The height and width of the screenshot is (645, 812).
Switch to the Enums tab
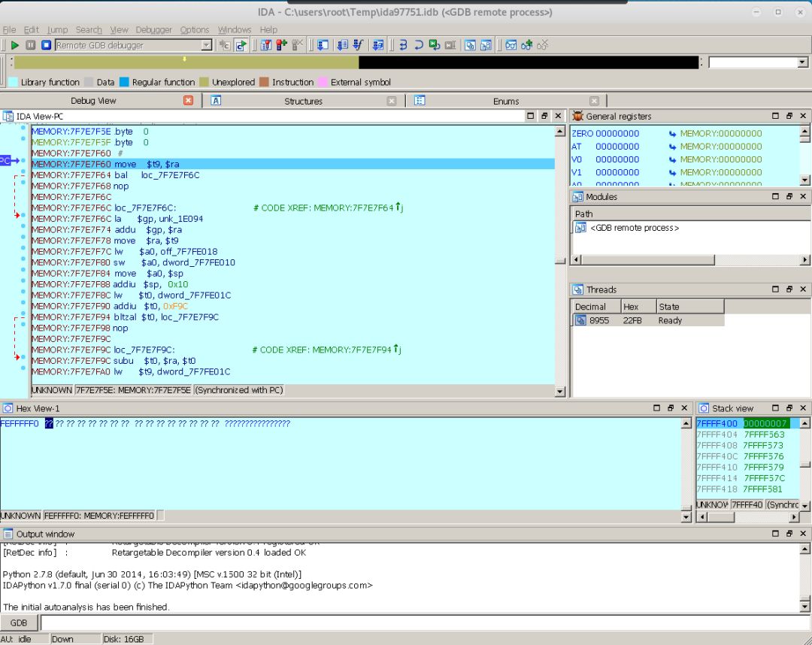506,101
